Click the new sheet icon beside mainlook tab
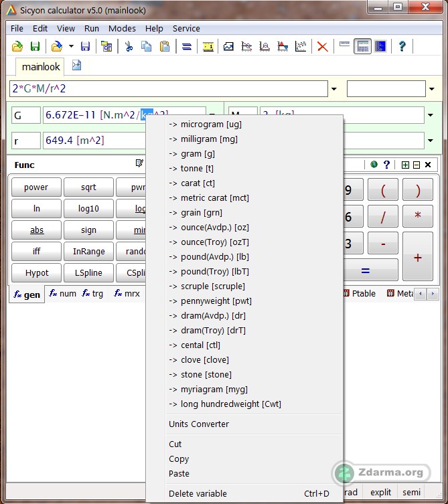 coord(76,65)
